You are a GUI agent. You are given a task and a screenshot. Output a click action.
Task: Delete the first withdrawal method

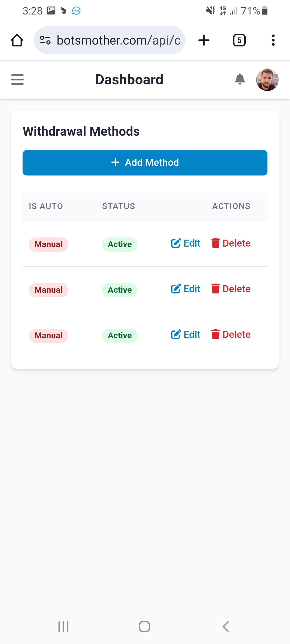click(x=231, y=243)
